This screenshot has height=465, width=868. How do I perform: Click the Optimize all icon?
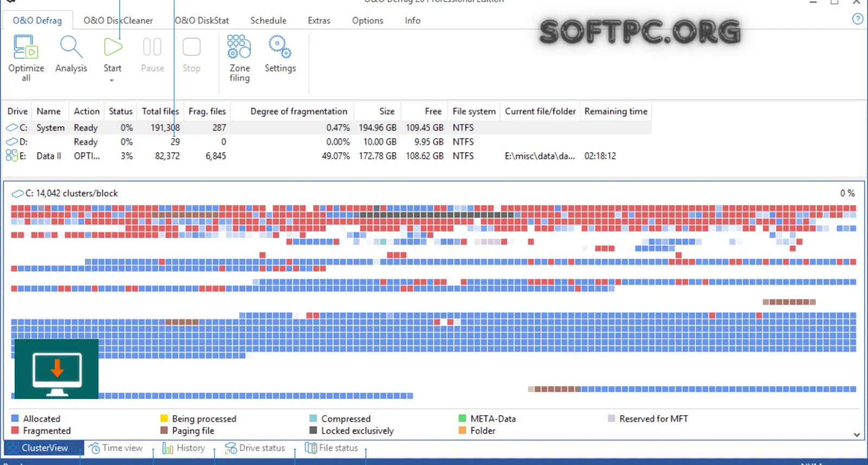pyautogui.click(x=25, y=48)
